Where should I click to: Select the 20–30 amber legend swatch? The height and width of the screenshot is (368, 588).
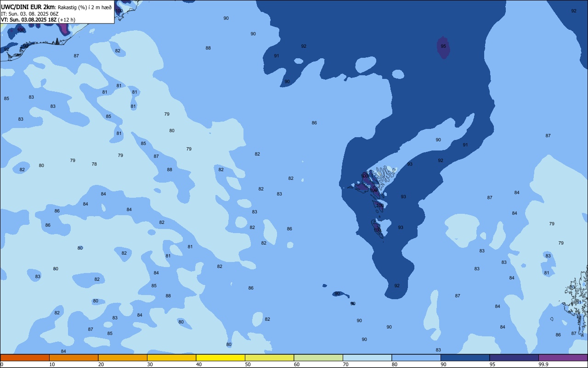click(123, 357)
